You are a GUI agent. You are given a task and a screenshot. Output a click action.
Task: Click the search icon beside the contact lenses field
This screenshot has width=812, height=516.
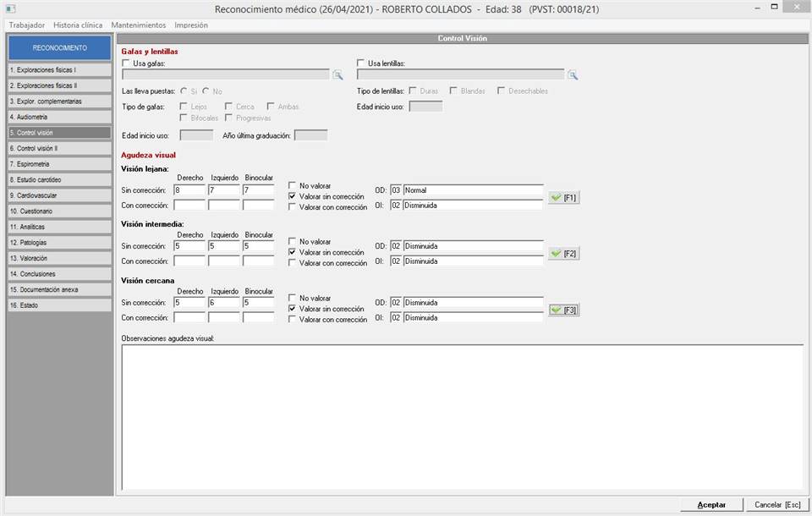click(573, 75)
